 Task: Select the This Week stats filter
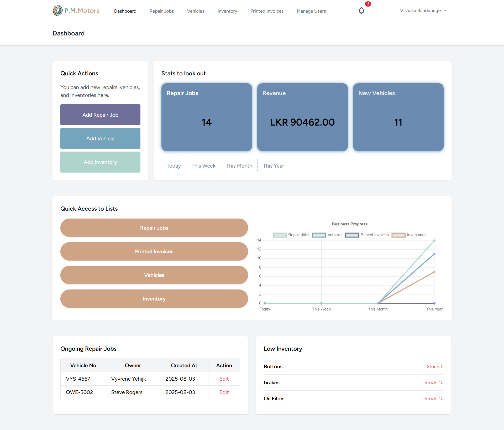pyautogui.click(x=203, y=166)
